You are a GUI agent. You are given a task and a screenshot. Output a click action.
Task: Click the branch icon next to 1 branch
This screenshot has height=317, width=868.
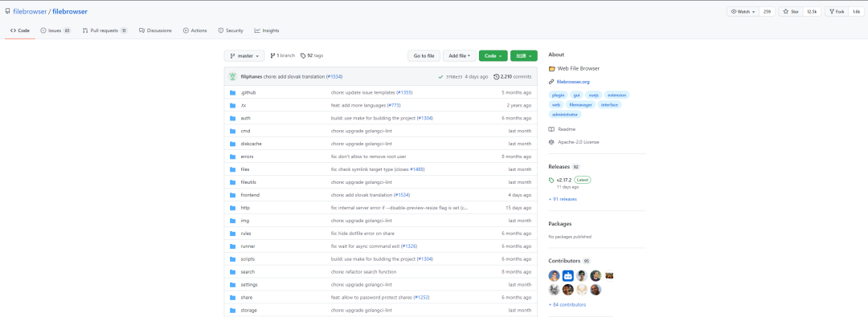click(x=273, y=56)
